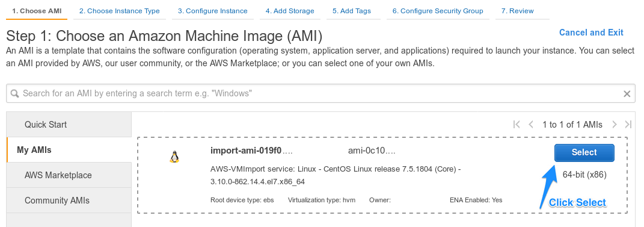Click the AWS-VMImport service description text
This screenshot has width=644, height=227.
click(x=336, y=175)
